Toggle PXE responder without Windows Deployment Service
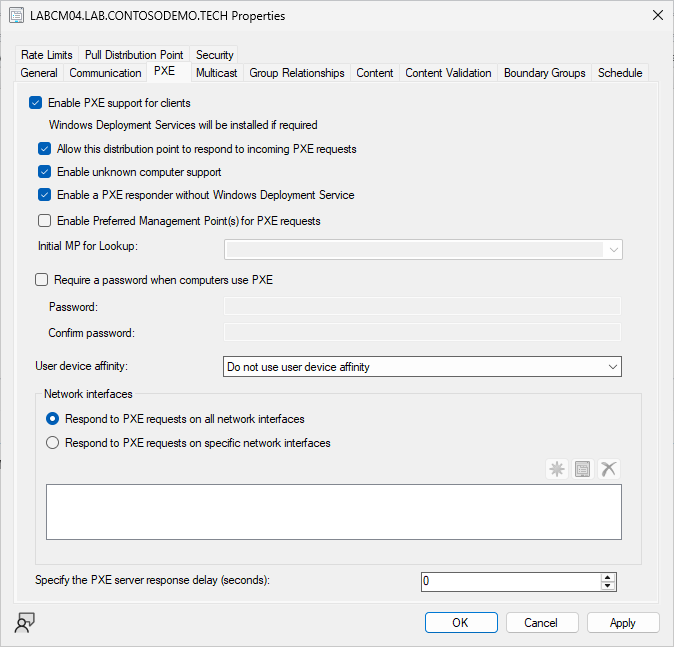Screen dimensions: 674x647 (44, 195)
